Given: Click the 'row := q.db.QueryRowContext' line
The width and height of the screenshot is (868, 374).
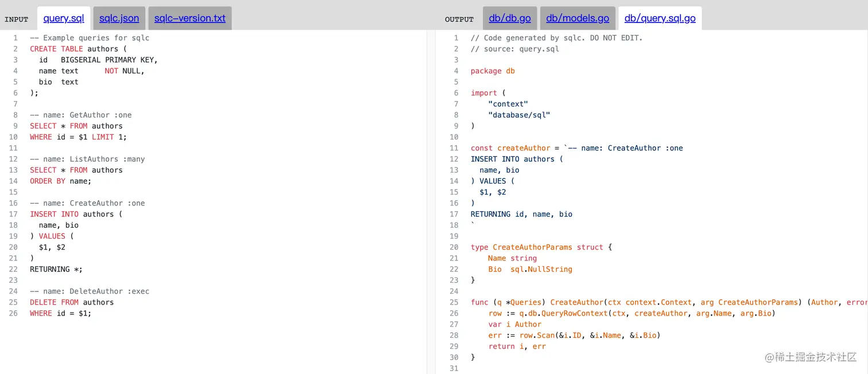Looking at the screenshot, I should point(631,313).
